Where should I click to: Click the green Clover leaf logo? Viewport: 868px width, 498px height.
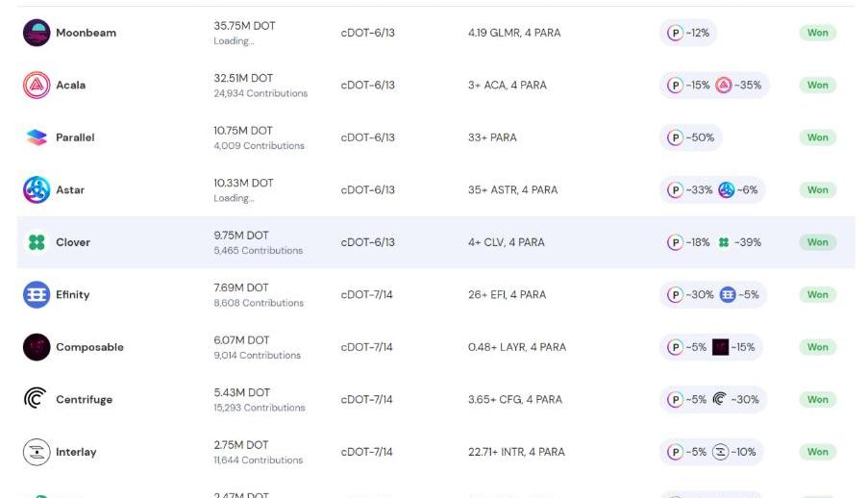(37, 242)
